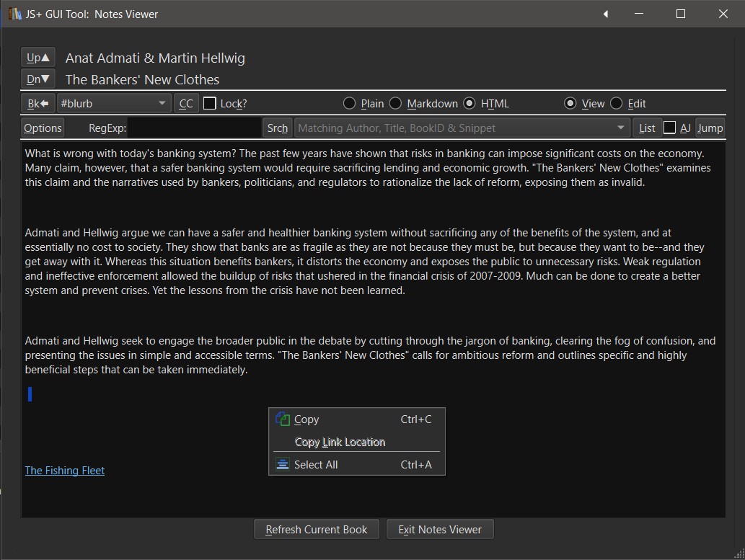
Task: Select the HTML format radio button
Action: (x=469, y=103)
